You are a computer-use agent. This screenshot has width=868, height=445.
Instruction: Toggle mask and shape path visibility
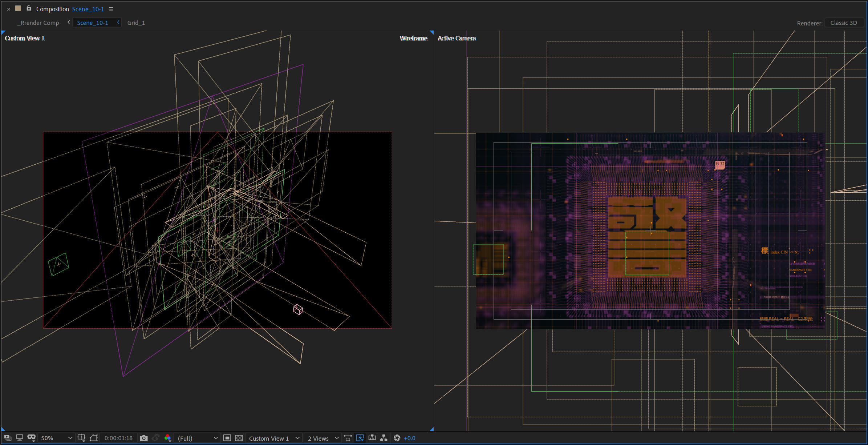pos(94,438)
